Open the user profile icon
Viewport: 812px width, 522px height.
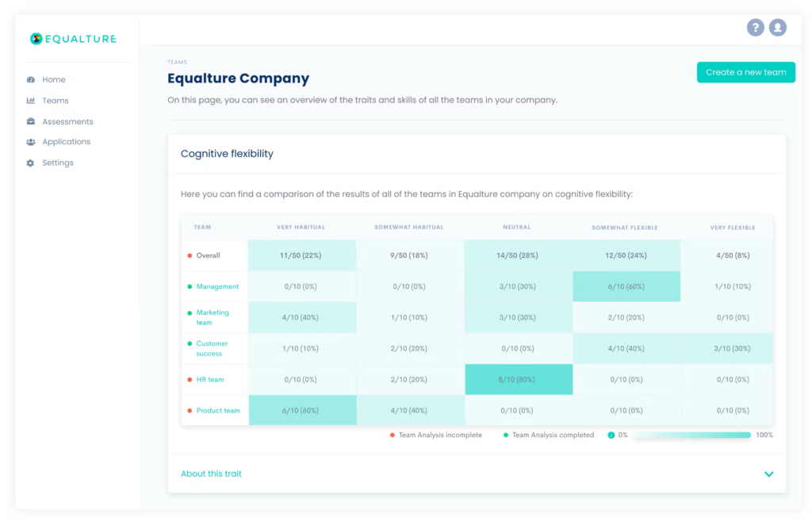778,27
